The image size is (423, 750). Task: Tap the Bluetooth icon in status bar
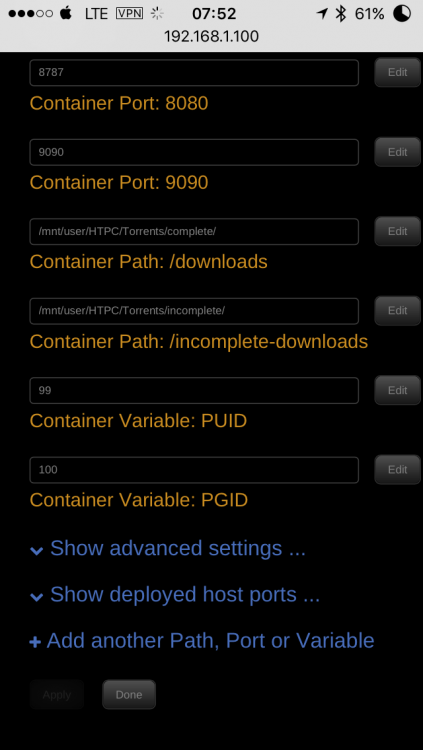pos(341,14)
